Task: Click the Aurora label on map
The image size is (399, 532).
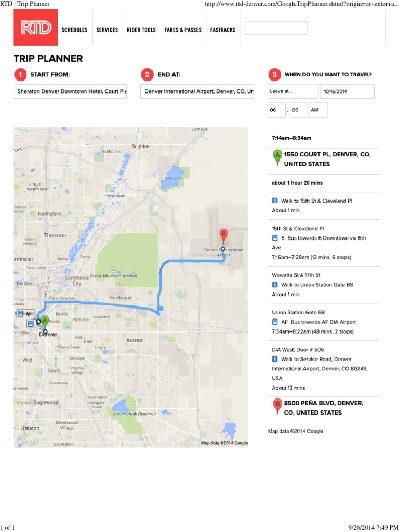Action: point(135,340)
